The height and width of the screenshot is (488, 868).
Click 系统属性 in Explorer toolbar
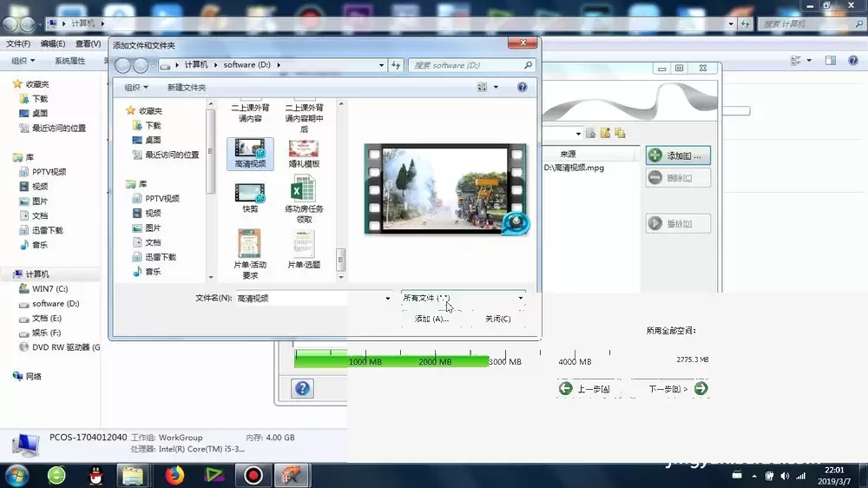[69, 61]
